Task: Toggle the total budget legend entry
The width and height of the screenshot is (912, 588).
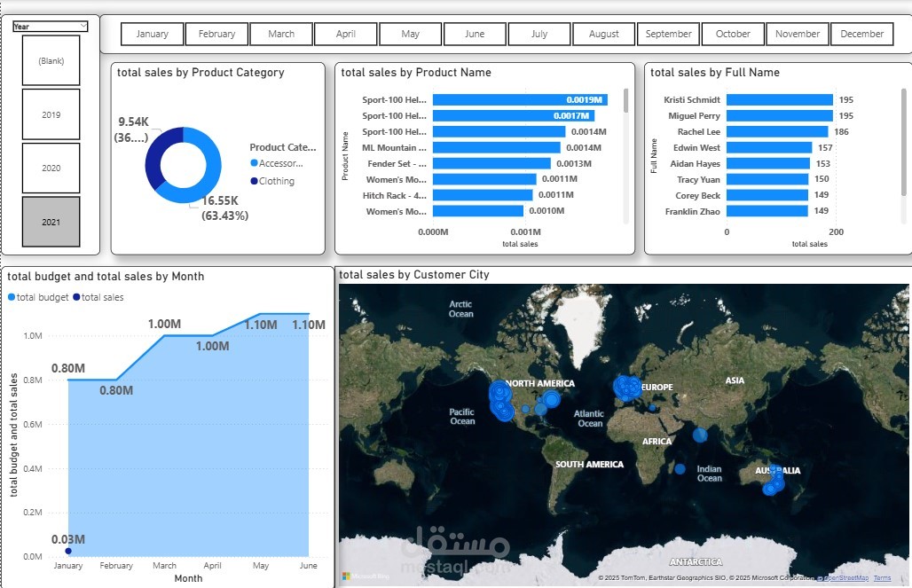Action: (37, 296)
